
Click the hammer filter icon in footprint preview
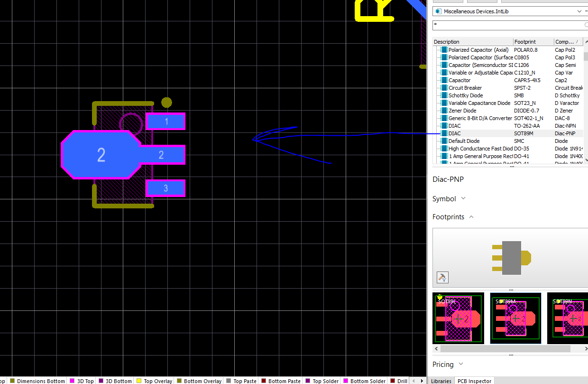pyautogui.click(x=442, y=277)
